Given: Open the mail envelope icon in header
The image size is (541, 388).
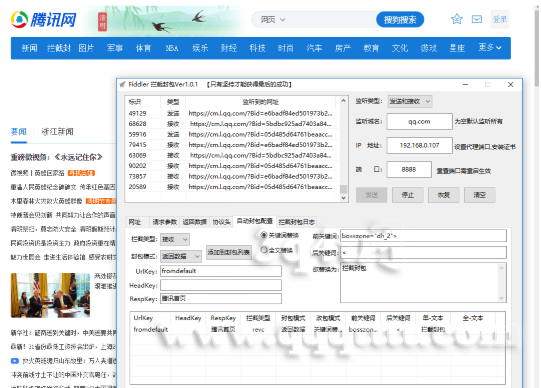Looking at the screenshot, I should click(x=477, y=19).
